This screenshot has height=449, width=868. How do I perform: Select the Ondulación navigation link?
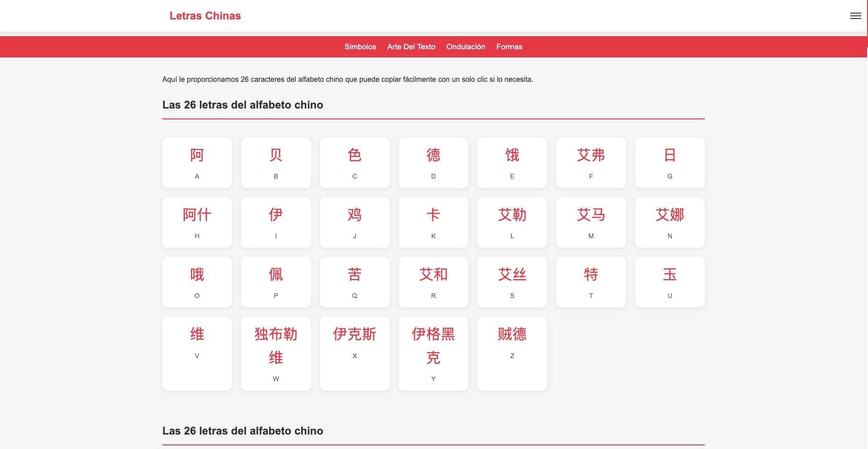(465, 47)
